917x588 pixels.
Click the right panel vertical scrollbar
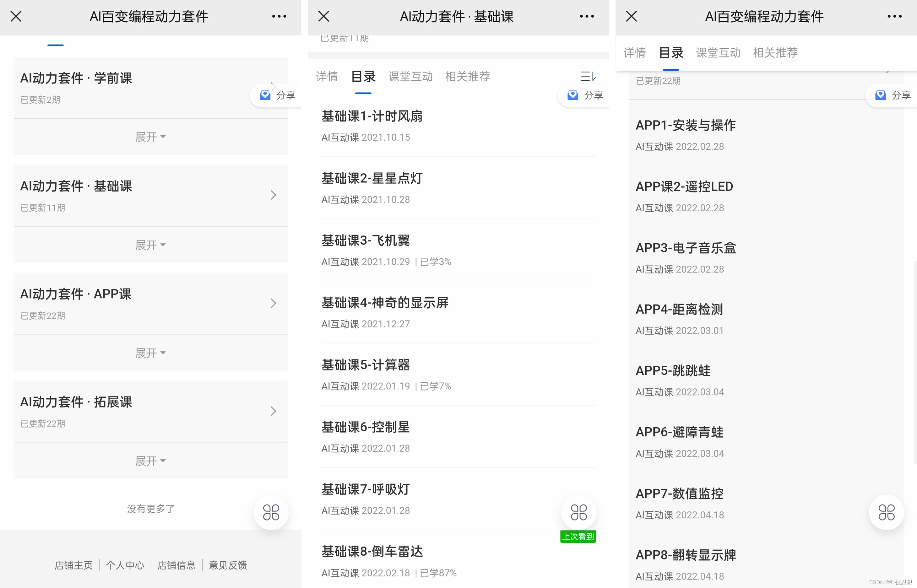click(915, 362)
